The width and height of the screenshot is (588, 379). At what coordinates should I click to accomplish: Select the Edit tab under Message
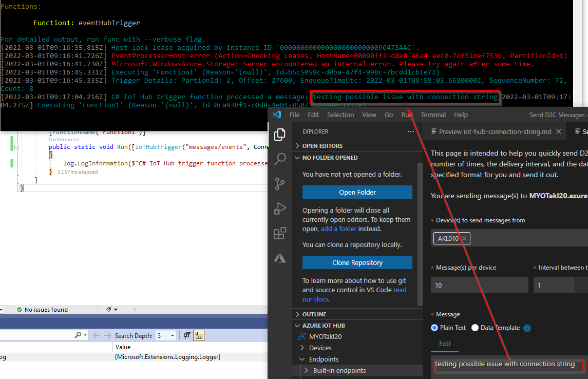445,344
